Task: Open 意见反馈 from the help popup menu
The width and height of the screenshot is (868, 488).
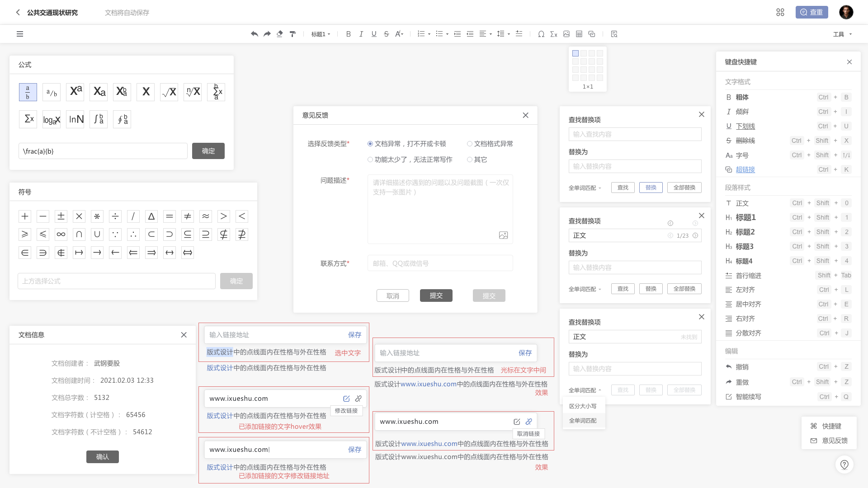Action: (x=829, y=441)
